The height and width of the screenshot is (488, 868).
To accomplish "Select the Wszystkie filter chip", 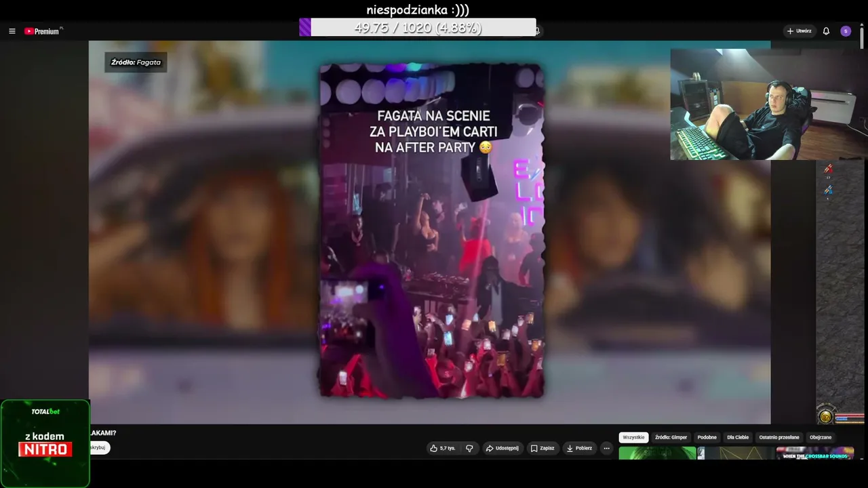I will point(633,437).
